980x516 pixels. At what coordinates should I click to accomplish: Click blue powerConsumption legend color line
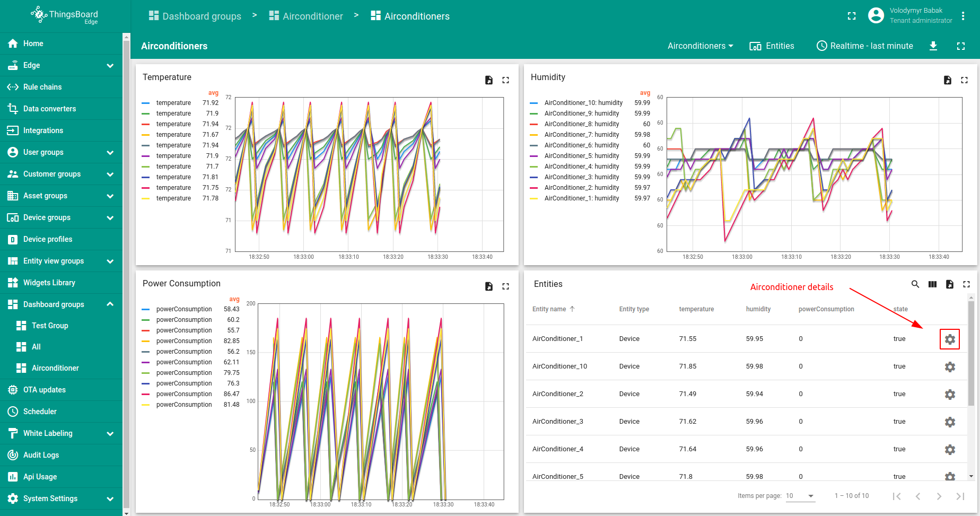click(x=146, y=309)
